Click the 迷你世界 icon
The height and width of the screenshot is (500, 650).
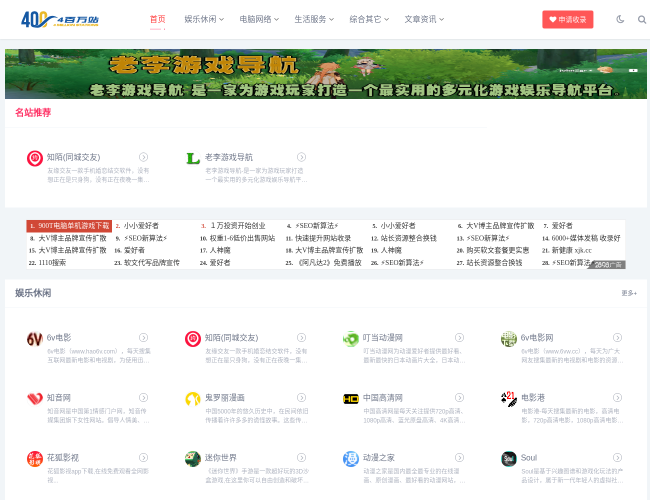[193, 459]
